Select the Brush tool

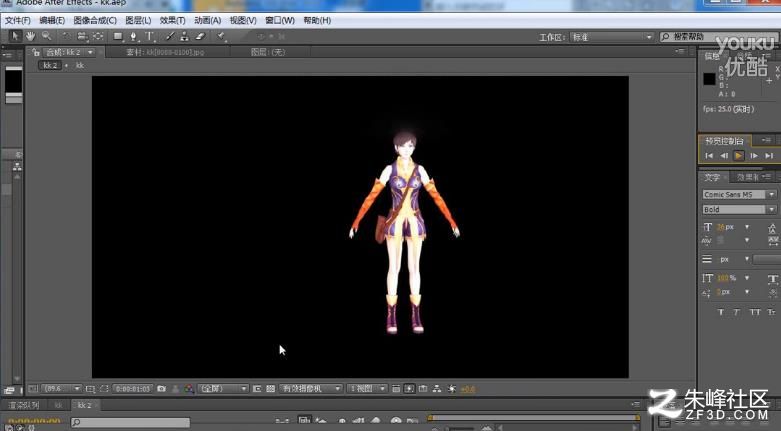coord(170,36)
